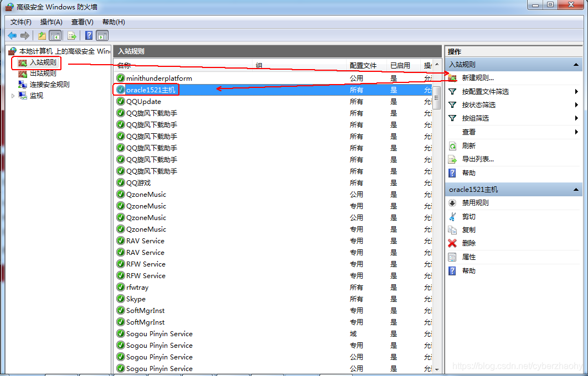Image resolution: width=588 pixels, height=376 pixels.
Task: Click 刷新 in the actions pane
Action: (x=469, y=145)
